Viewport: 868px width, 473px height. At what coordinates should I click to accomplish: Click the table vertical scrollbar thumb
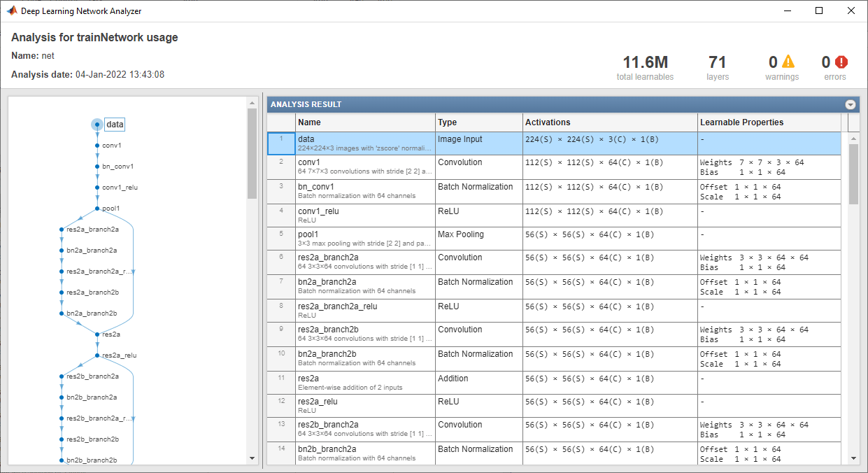click(x=853, y=174)
